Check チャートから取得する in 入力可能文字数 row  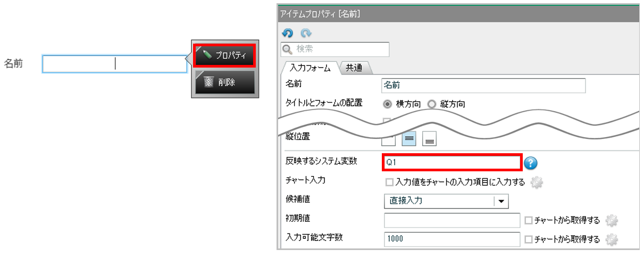tap(528, 239)
